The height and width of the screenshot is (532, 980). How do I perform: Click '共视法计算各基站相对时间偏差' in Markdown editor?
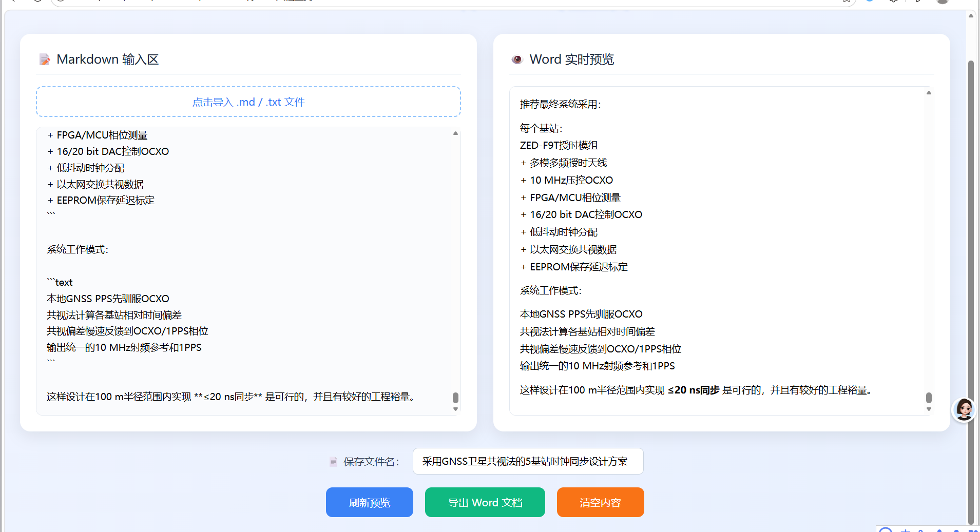(114, 315)
